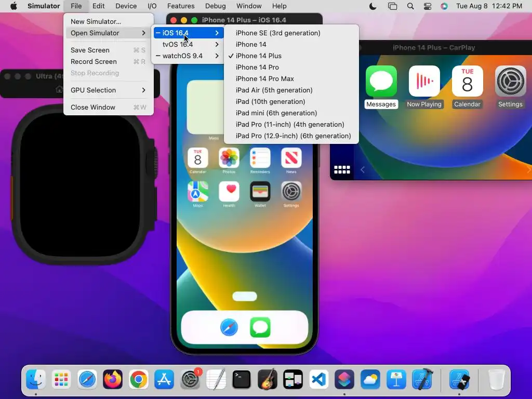The image size is (532, 399).
Task: Select iPad Pro (12.9-inch) (6th generation)
Action: click(291, 136)
